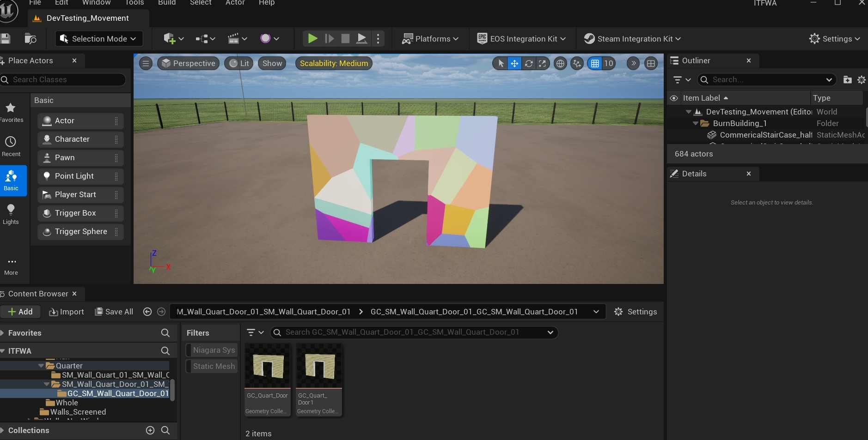Search the ITFWA folder tree with its magnifier
868x440 pixels.
pos(165,351)
